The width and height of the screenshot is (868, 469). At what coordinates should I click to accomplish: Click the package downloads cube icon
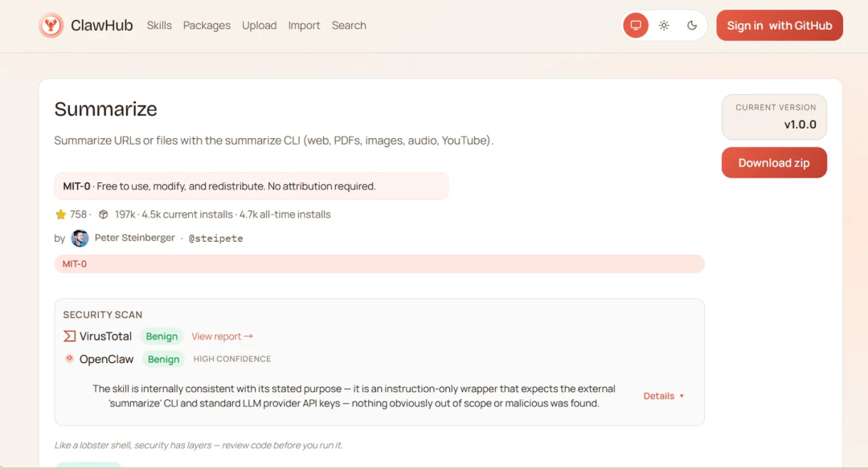[x=103, y=214]
